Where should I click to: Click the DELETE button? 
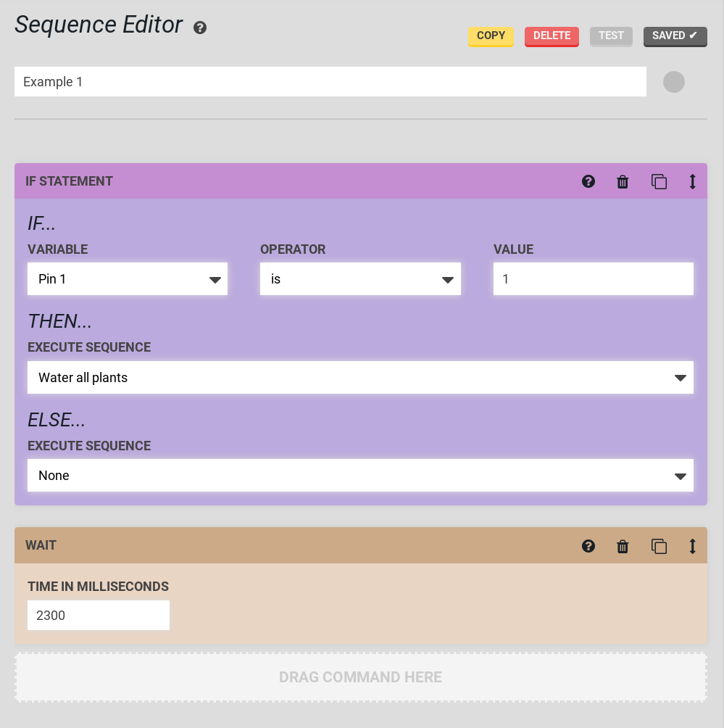pyautogui.click(x=552, y=36)
